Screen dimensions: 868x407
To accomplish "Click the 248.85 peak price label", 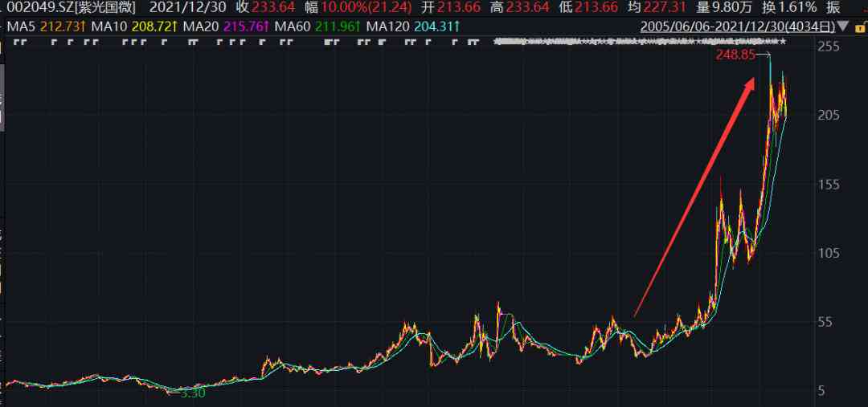I will coord(735,55).
